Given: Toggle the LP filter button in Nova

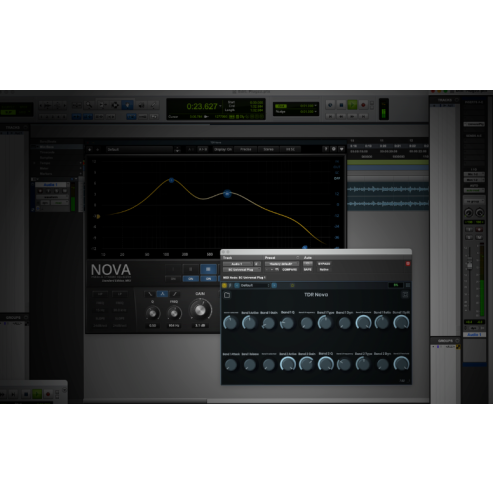Looking at the screenshot, I should [x=119, y=294].
